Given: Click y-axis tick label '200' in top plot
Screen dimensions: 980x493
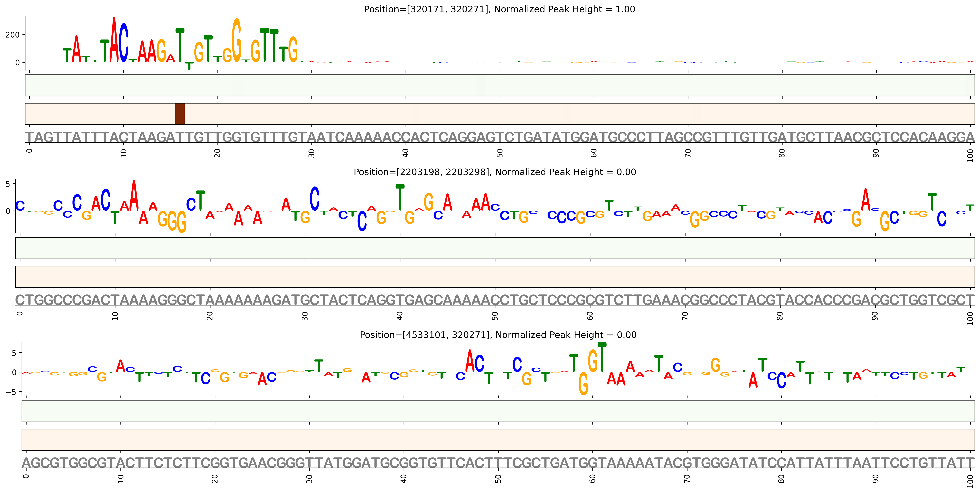Looking at the screenshot, I should pyautogui.click(x=12, y=35).
